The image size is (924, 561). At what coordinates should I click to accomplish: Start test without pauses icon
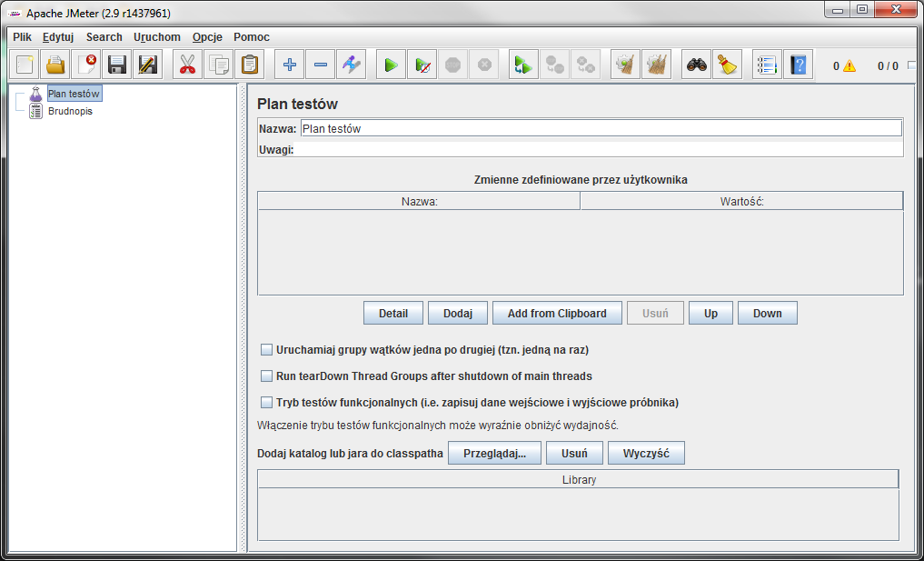point(422,65)
